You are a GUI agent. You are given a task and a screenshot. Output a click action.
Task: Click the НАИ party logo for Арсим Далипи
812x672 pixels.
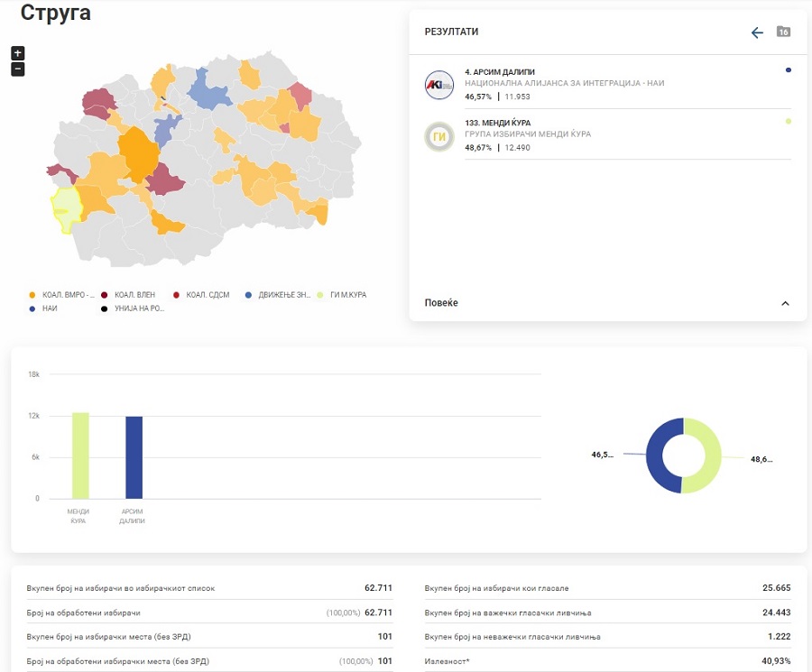(x=439, y=84)
